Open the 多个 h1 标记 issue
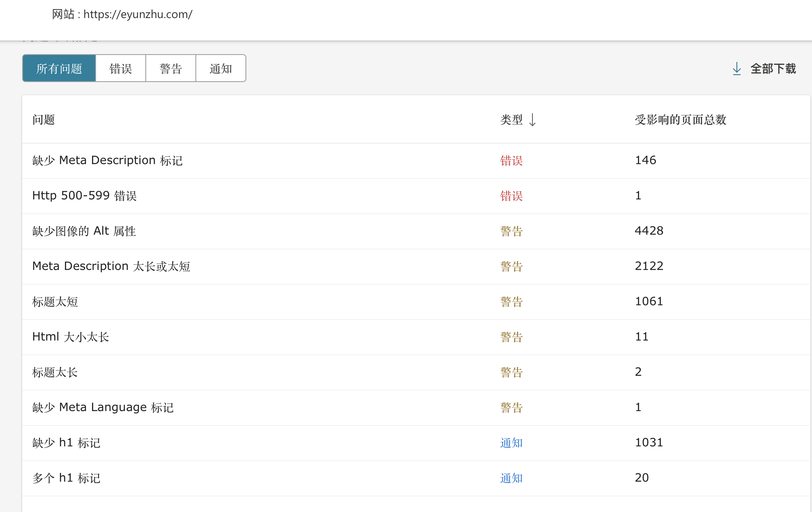812x512 pixels. click(x=66, y=478)
